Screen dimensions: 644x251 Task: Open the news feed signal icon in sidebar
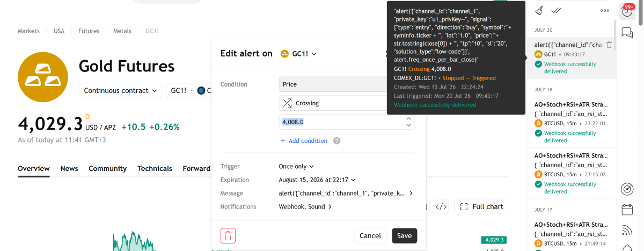(x=627, y=230)
